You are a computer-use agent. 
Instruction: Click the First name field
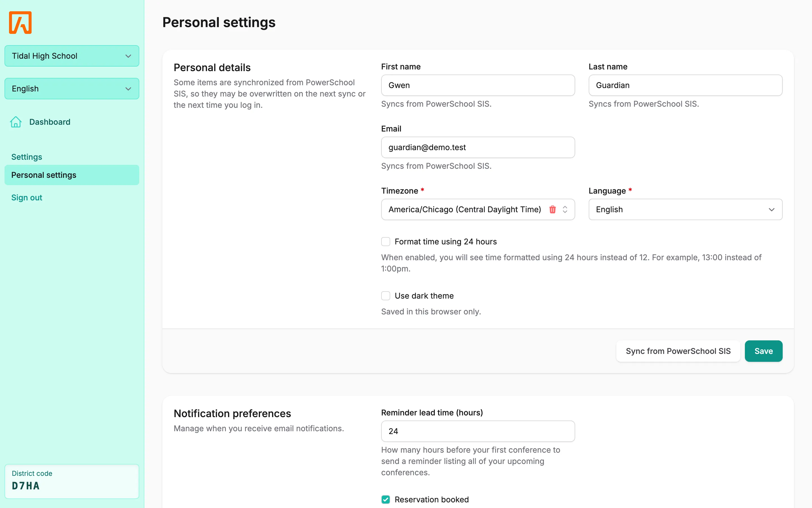click(x=478, y=85)
